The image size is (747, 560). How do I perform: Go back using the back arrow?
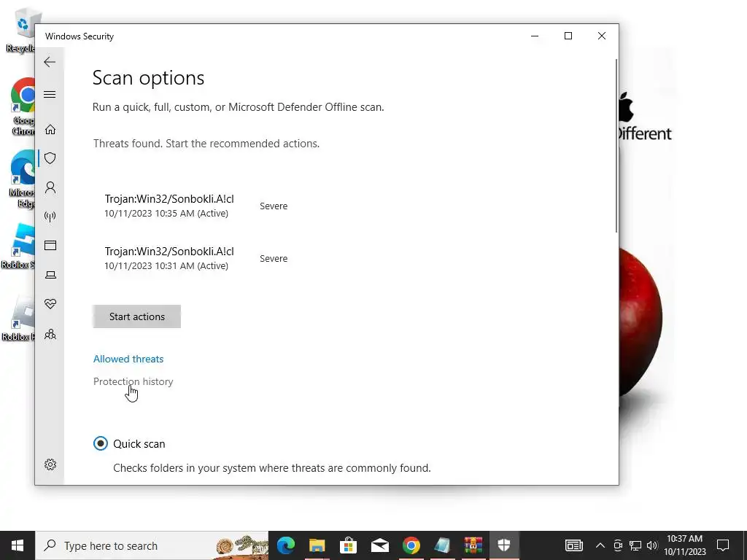(50, 62)
